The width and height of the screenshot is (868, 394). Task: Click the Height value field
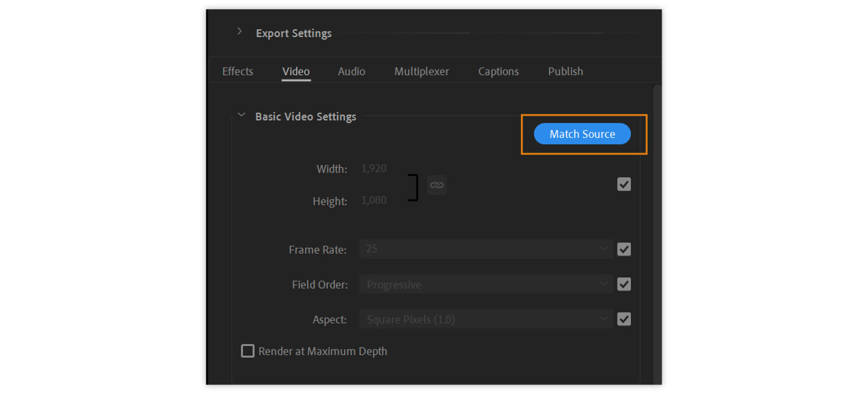click(x=374, y=200)
